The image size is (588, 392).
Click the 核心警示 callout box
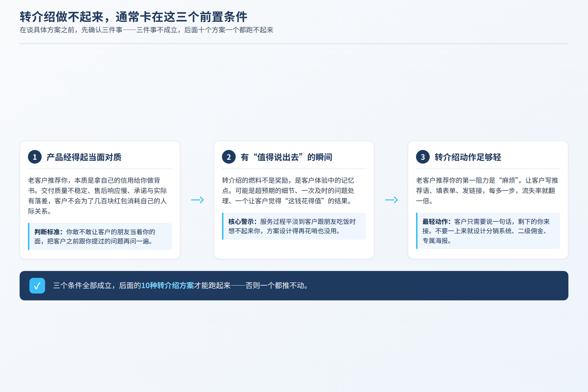pyautogui.click(x=294, y=226)
